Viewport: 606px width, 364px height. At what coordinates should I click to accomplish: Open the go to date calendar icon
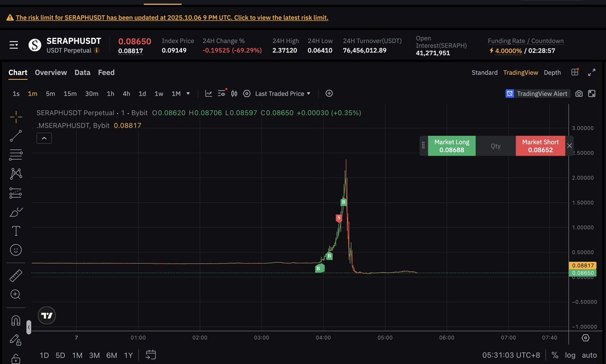click(151, 355)
